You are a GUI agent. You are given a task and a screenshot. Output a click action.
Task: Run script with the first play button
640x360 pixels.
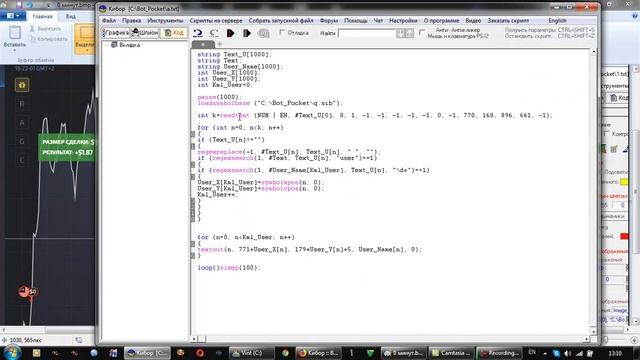coord(231,33)
